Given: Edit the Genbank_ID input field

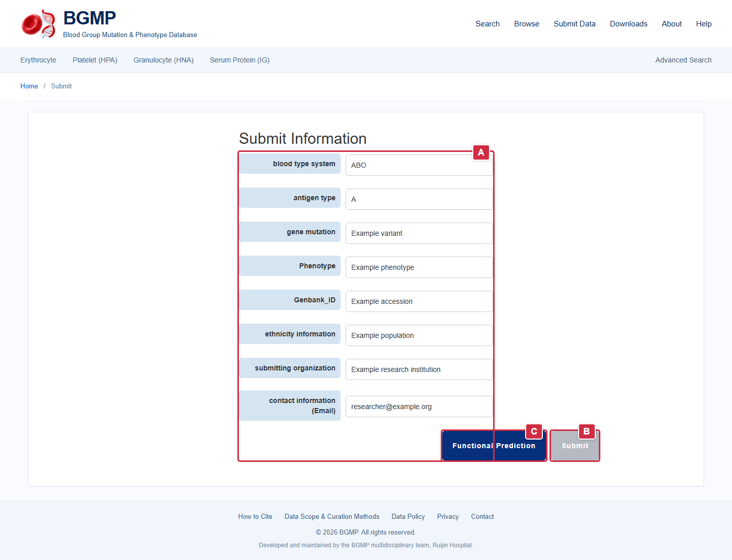Looking at the screenshot, I should point(419,301).
